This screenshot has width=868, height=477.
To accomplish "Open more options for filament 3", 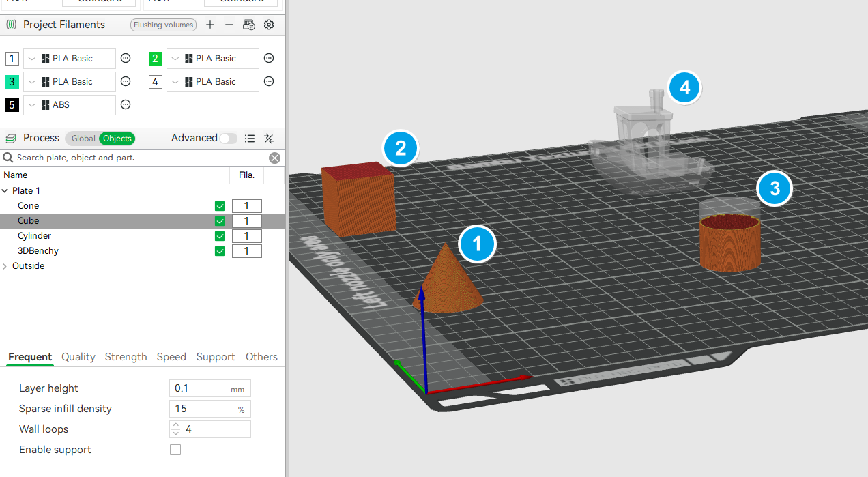I will tap(126, 82).
